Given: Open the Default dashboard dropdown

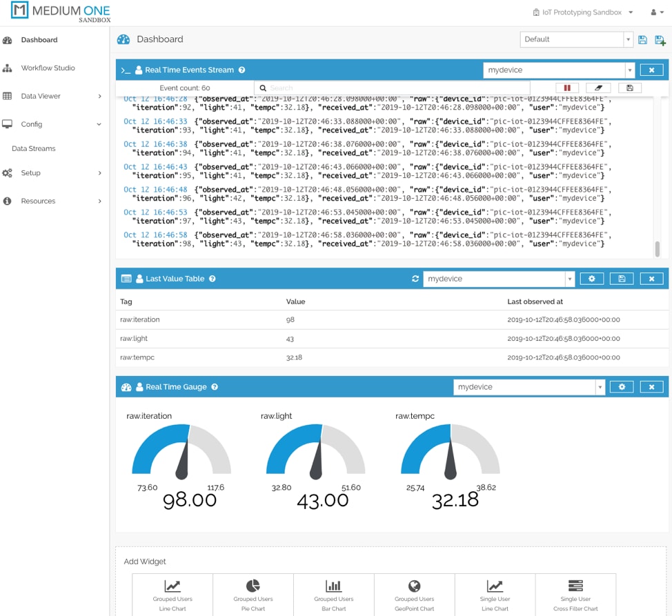Looking at the screenshot, I should 626,39.
